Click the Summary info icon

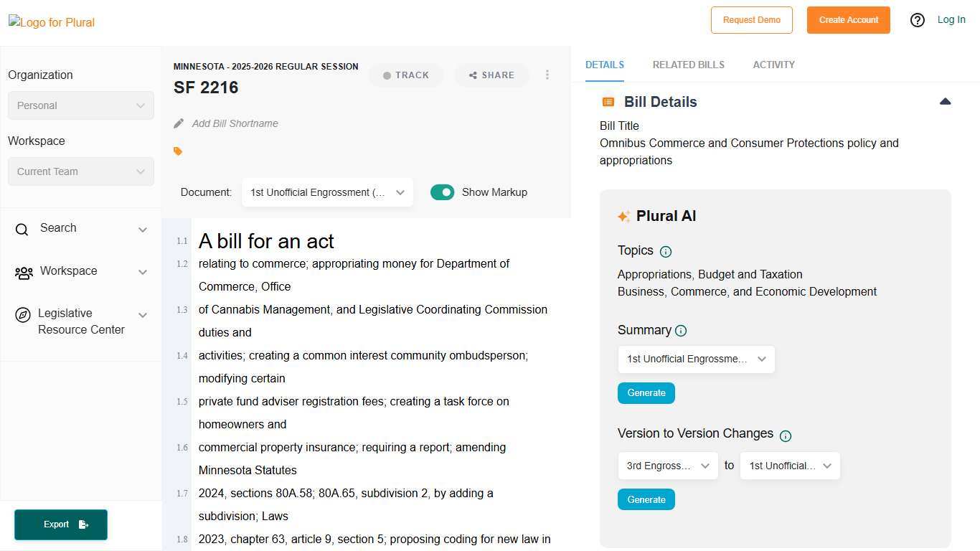(x=681, y=331)
